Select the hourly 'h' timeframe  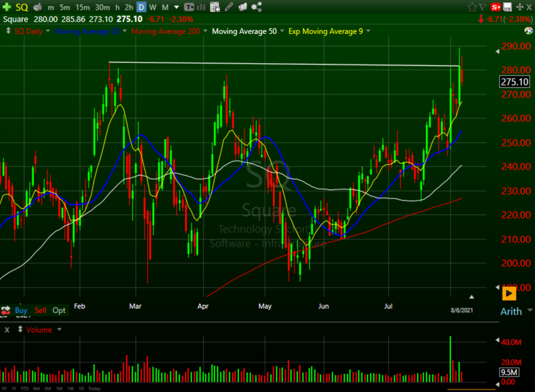point(118,7)
